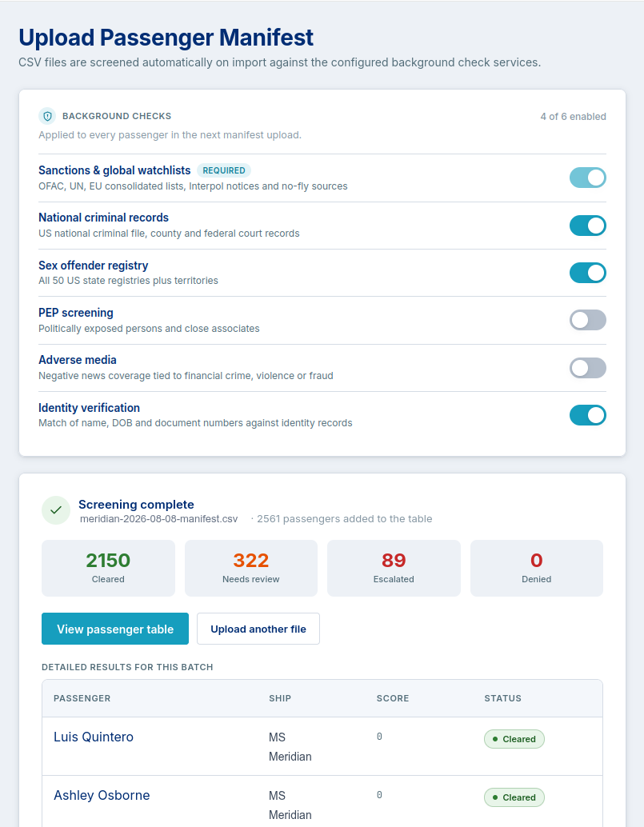
Task: Click the green Screening complete checkmark icon
Action: click(56, 510)
